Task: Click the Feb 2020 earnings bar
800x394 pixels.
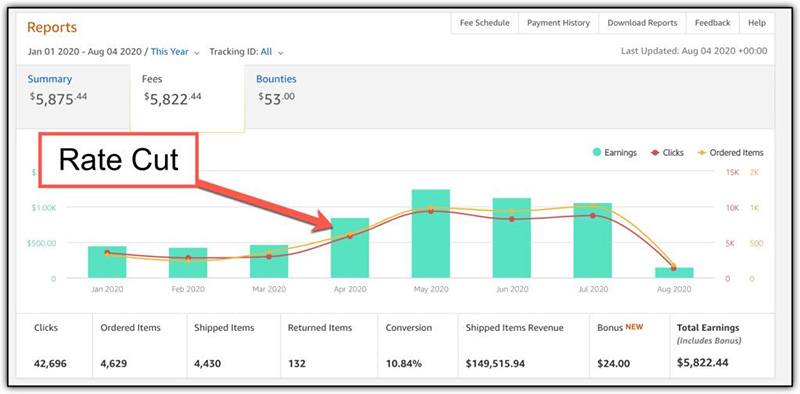Action: coord(188,263)
